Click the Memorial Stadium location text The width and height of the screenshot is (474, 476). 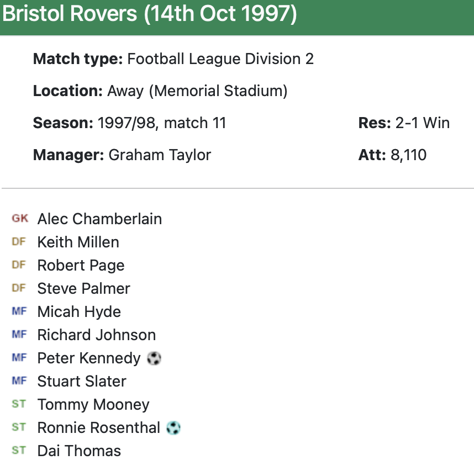(x=221, y=91)
